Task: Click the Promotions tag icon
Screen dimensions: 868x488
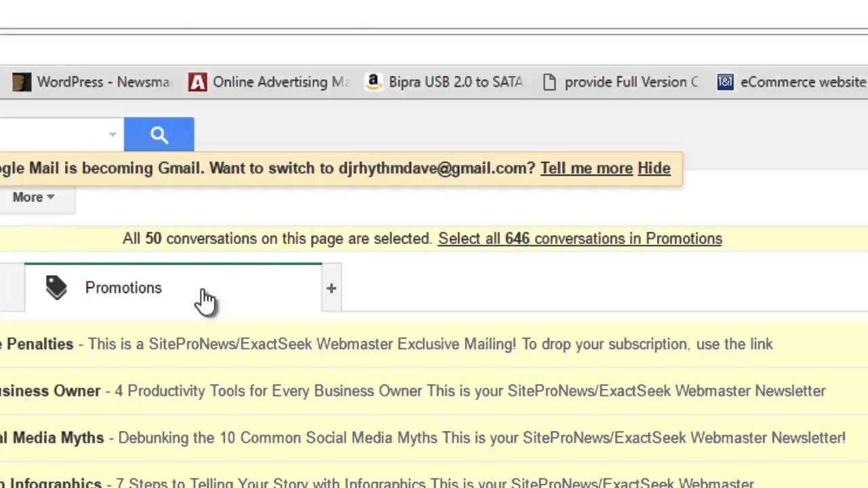Action: coord(56,288)
